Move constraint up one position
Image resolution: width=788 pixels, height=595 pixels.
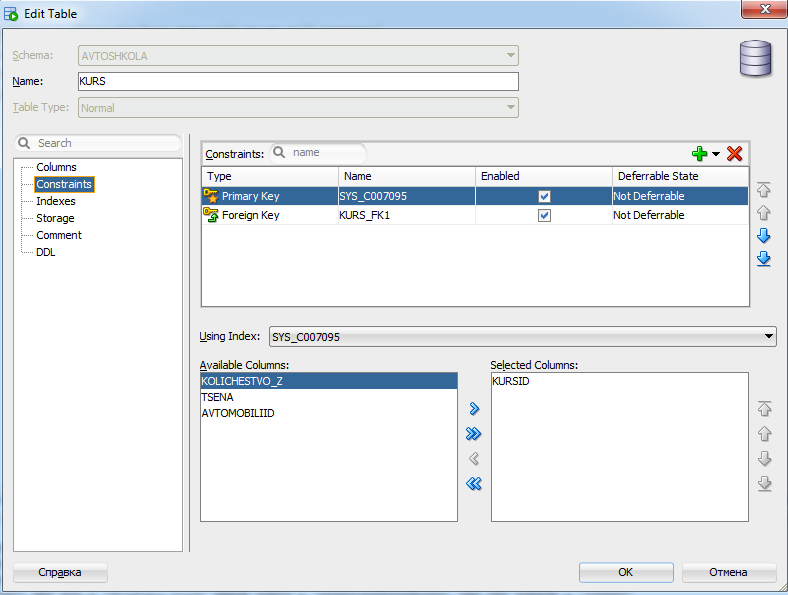point(763,213)
